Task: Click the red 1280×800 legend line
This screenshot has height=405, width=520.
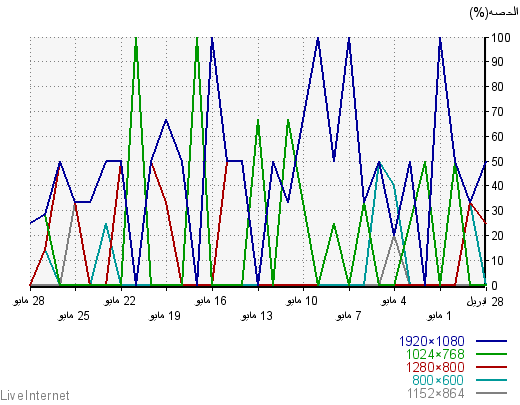Action: (x=491, y=367)
